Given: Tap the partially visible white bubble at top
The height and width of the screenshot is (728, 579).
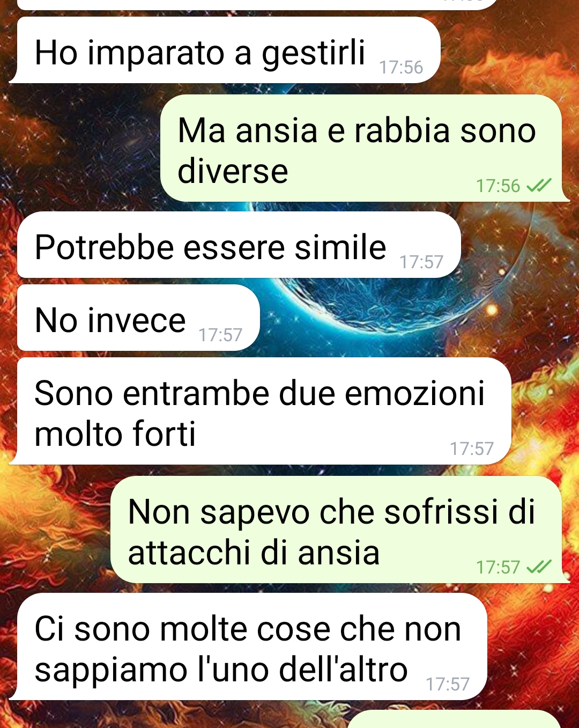Looking at the screenshot, I should (257, 4).
